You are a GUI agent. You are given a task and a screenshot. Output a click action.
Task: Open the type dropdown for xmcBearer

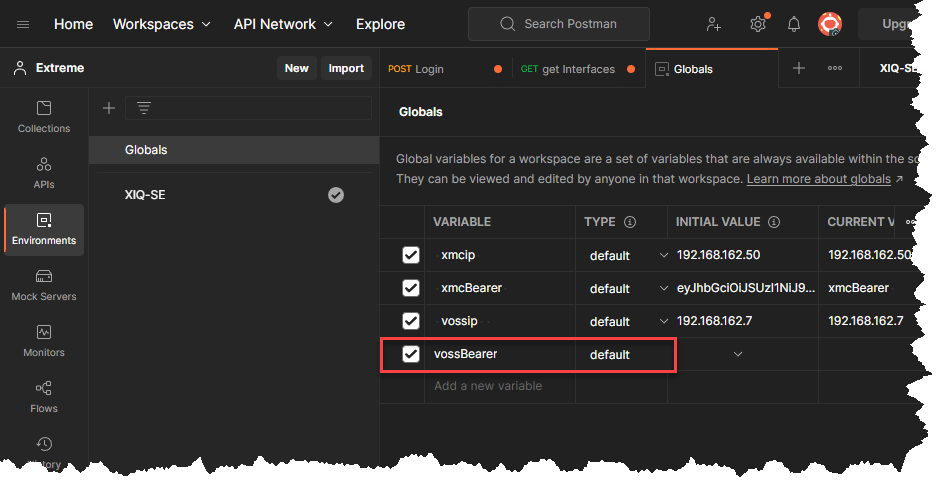click(663, 288)
